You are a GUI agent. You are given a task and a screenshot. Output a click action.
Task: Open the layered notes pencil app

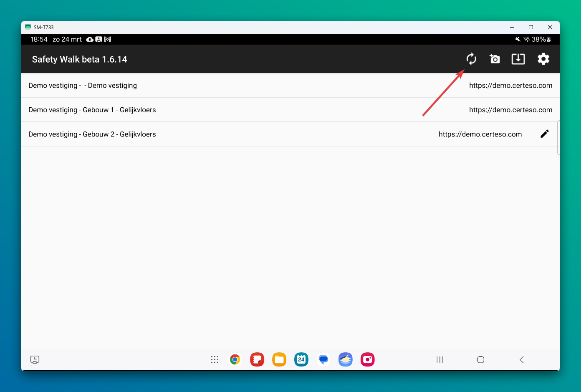346,359
